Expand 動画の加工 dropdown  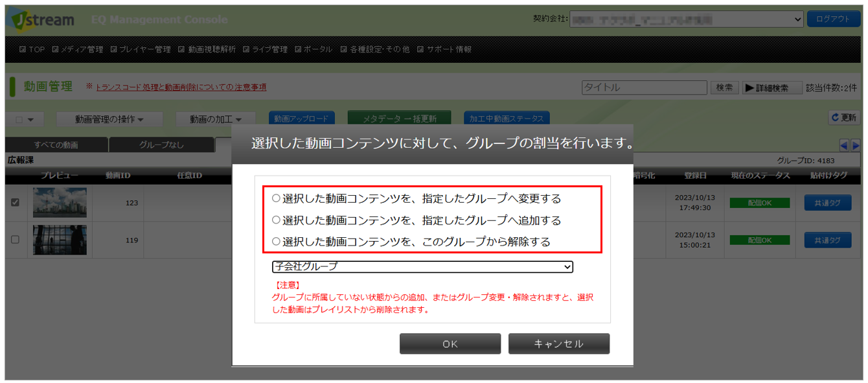click(x=216, y=119)
